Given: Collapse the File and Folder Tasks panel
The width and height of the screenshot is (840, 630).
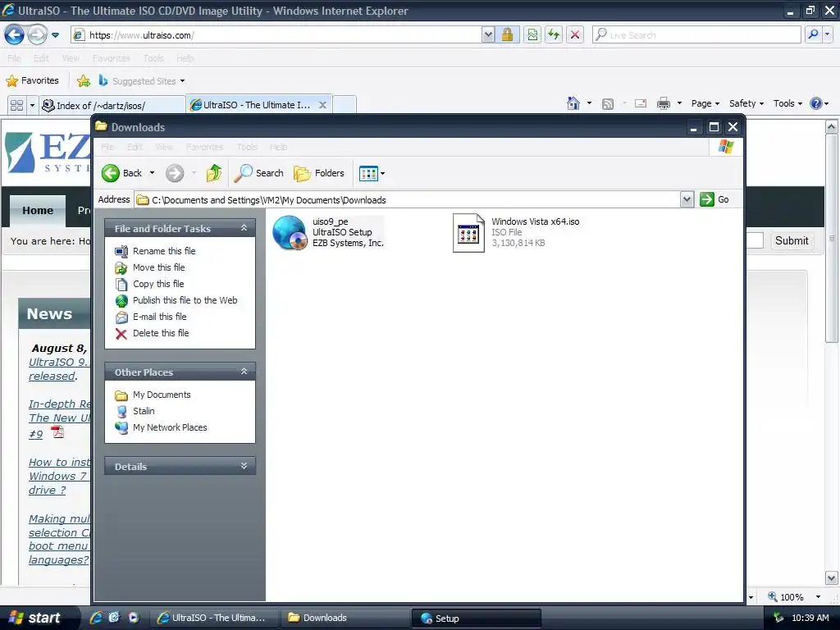Looking at the screenshot, I should [244, 228].
